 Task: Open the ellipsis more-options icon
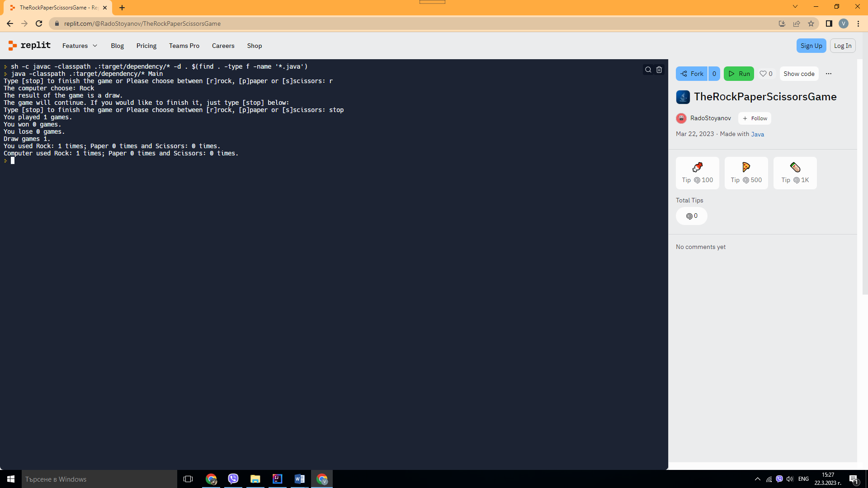[x=829, y=73]
